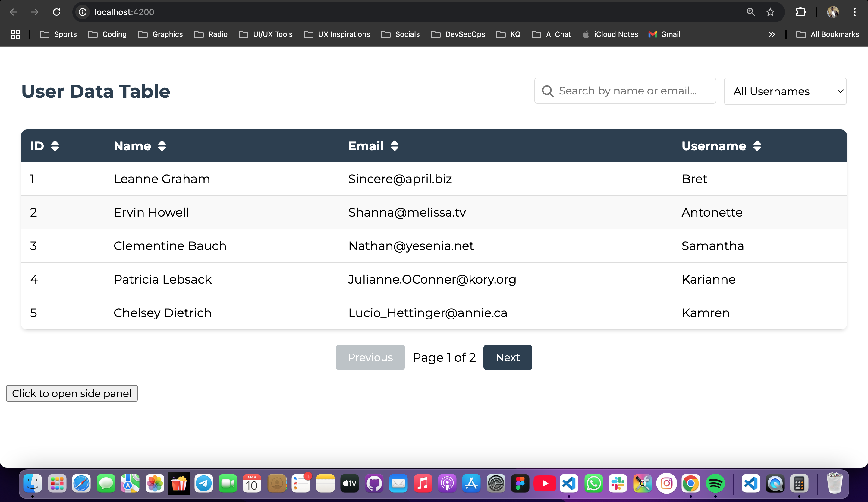Open Spotify from the dock
This screenshot has width=868, height=502.
(715, 483)
